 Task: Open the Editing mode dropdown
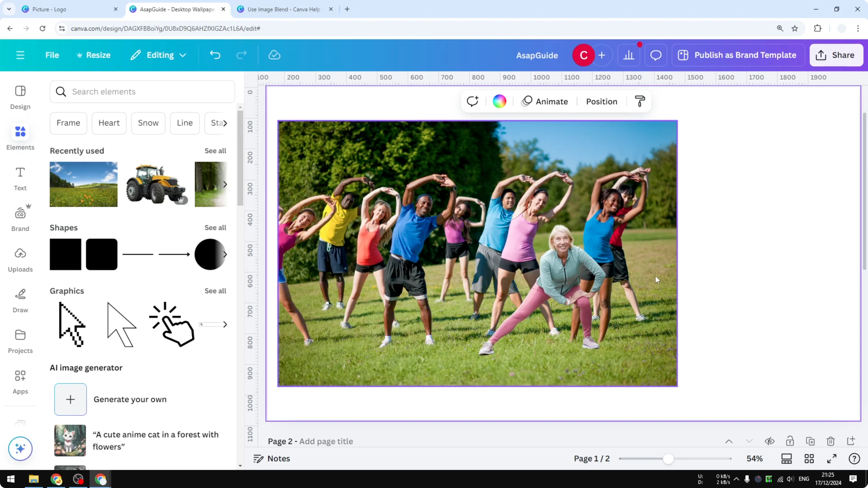158,55
